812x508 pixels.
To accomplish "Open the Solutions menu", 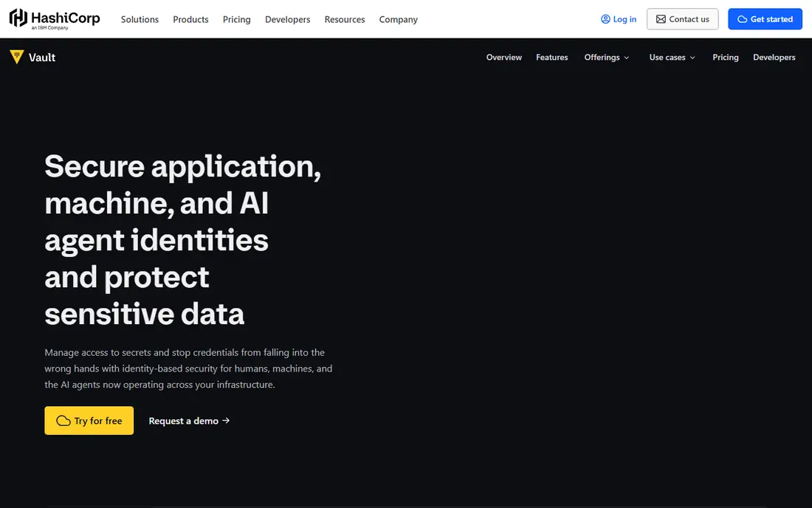I will (140, 19).
